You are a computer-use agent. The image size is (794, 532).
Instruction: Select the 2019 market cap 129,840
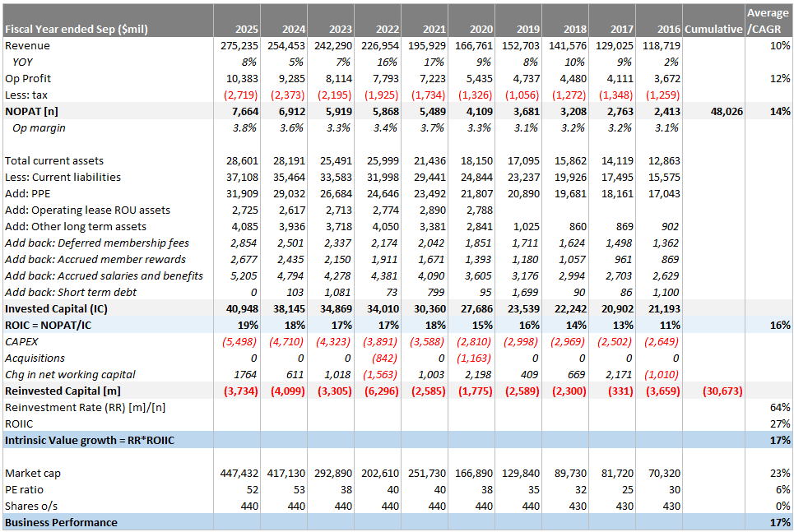521,474
